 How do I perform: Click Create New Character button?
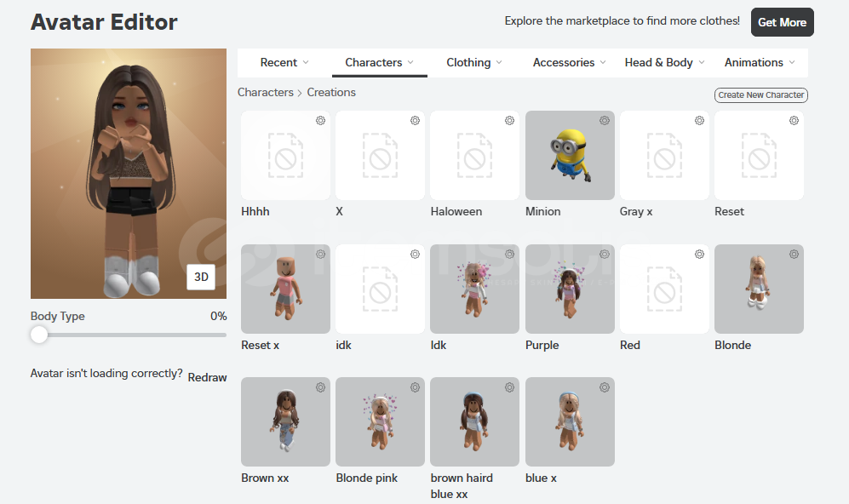pyautogui.click(x=761, y=94)
